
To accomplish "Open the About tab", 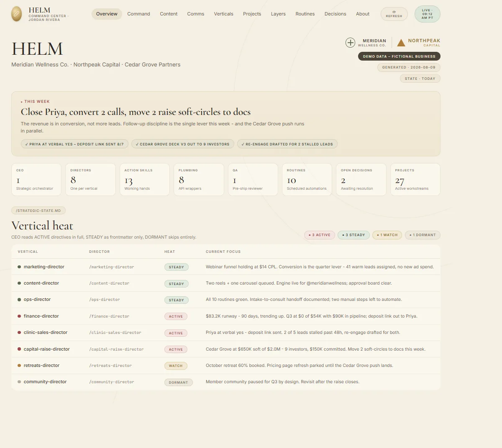I will pos(363,14).
